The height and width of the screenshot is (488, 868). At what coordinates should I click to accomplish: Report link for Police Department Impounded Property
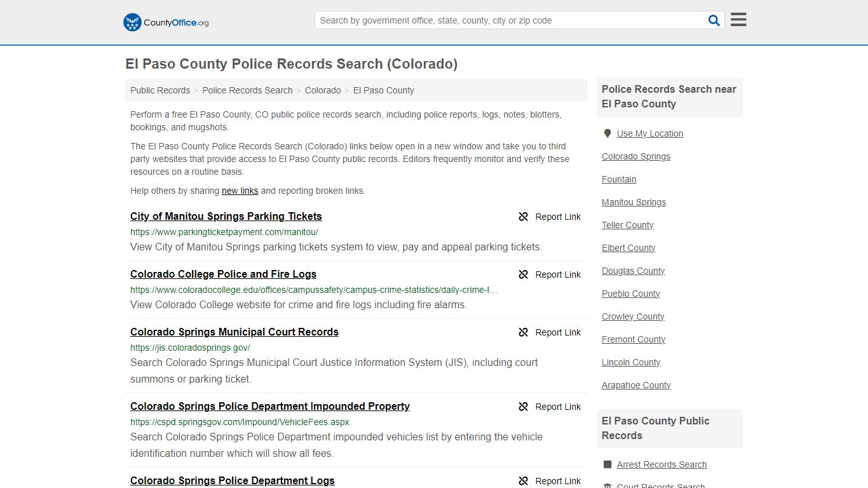pyautogui.click(x=558, y=407)
